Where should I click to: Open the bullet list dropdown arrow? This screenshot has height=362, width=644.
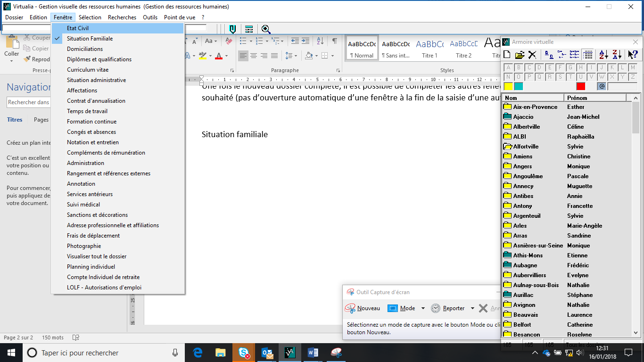click(x=251, y=41)
